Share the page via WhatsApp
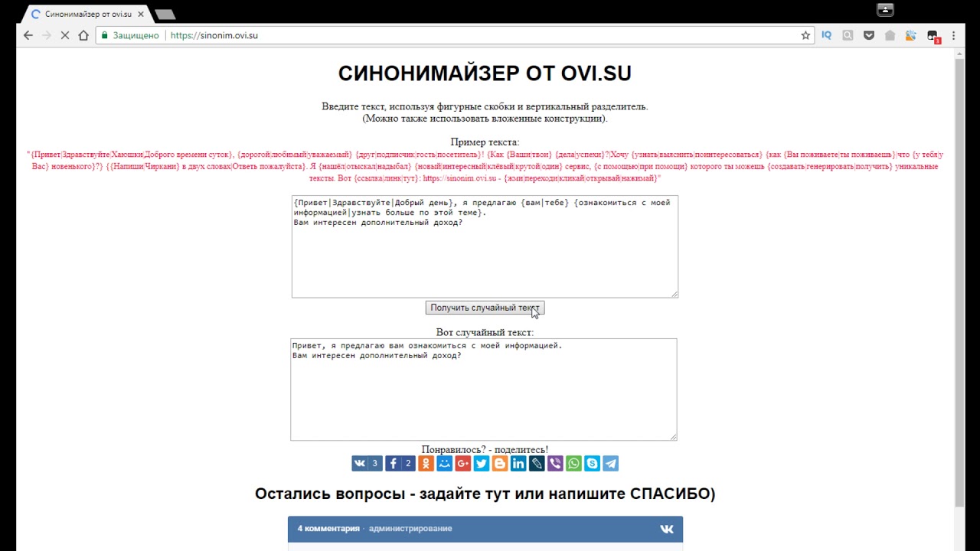Screen dimensions: 980x551 [x=573, y=463]
